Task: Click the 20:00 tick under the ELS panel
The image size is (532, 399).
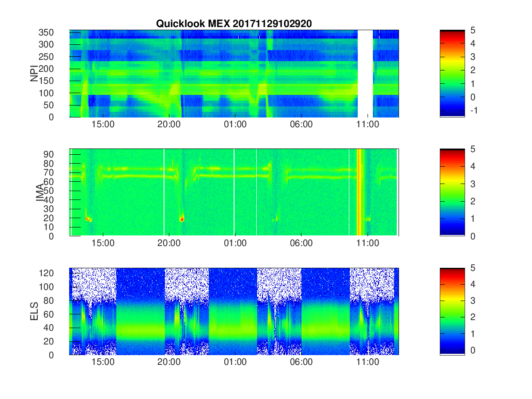Action: [x=169, y=362]
